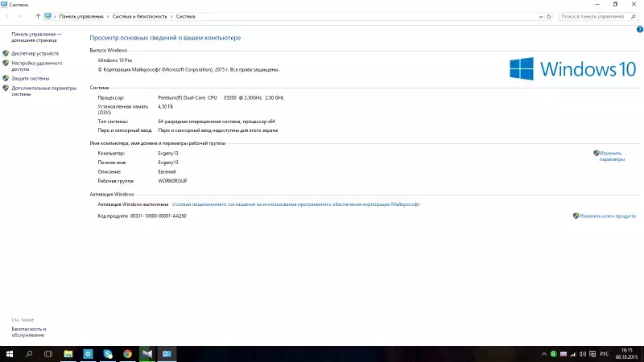Click the Windows 10 Pro edition text

click(x=115, y=60)
